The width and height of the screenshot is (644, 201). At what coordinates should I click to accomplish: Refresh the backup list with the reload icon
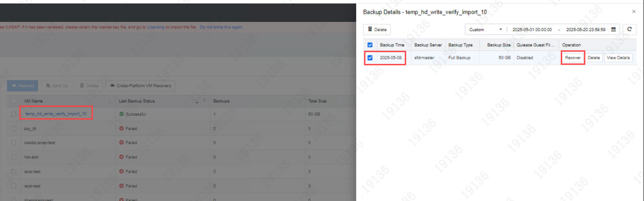pos(630,29)
